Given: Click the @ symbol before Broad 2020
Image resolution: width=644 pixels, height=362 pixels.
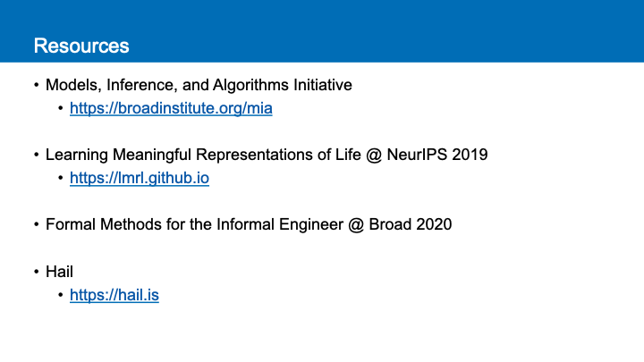Looking at the screenshot, I should tap(356, 225).
